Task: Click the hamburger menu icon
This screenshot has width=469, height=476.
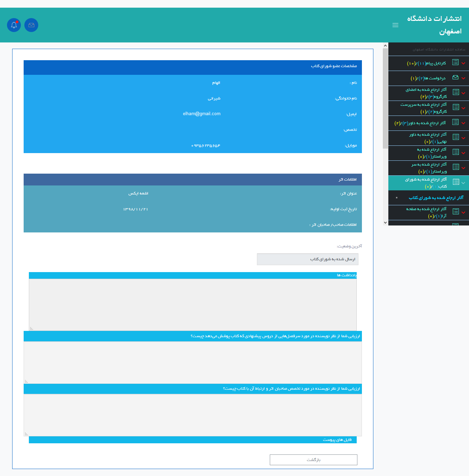Action: [395, 25]
